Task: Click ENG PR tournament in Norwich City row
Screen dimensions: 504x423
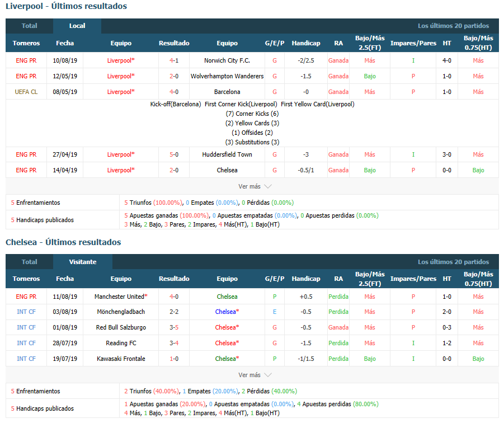Action: pos(26,60)
